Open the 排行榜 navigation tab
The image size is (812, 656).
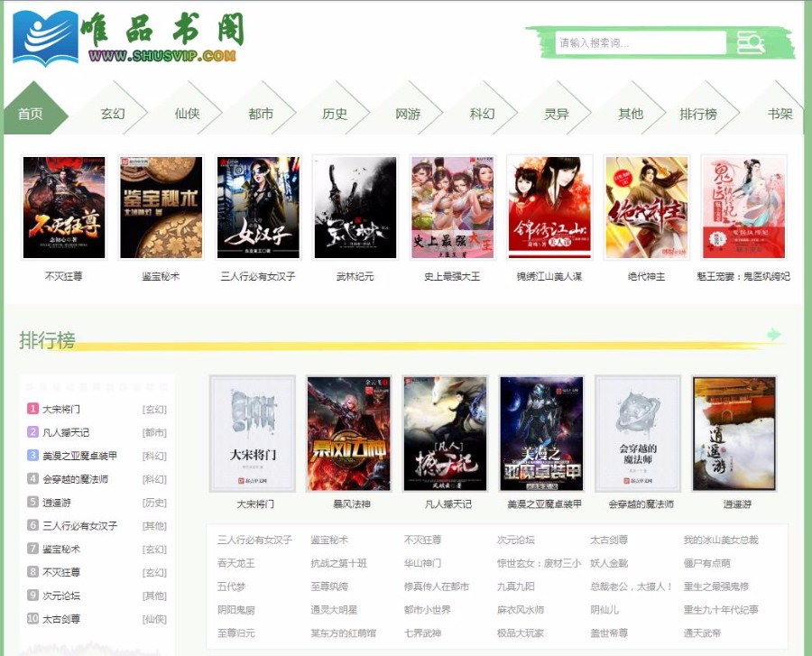698,114
